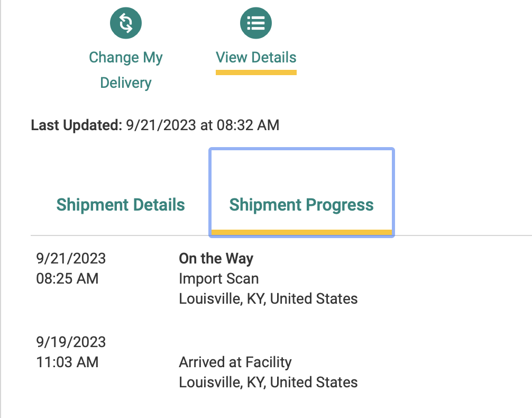Screen dimensions: 532x418
Task: Open the Change My Delivery link text
Action: pos(126,70)
